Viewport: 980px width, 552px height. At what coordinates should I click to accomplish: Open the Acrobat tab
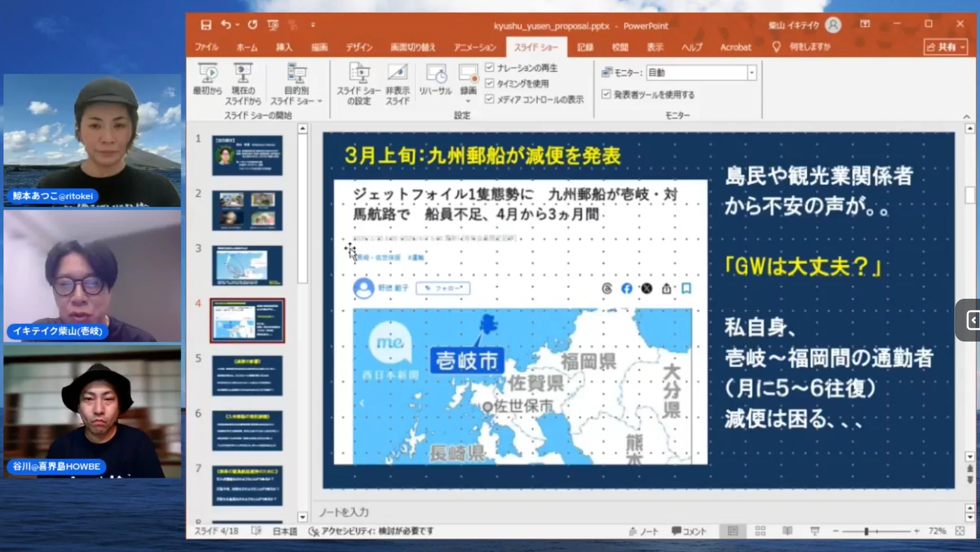735,47
